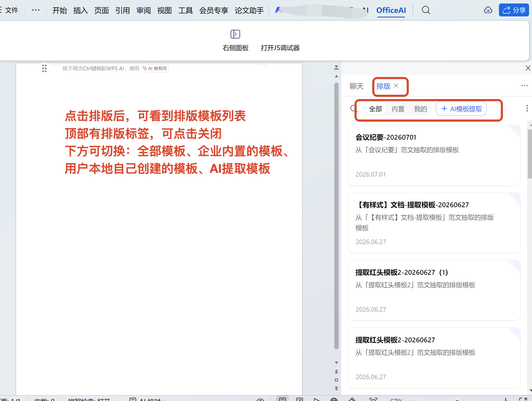Click the date 2026.07.01
Image resolution: width=532 pixels, height=401 pixels.
pyautogui.click(x=371, y=174)
